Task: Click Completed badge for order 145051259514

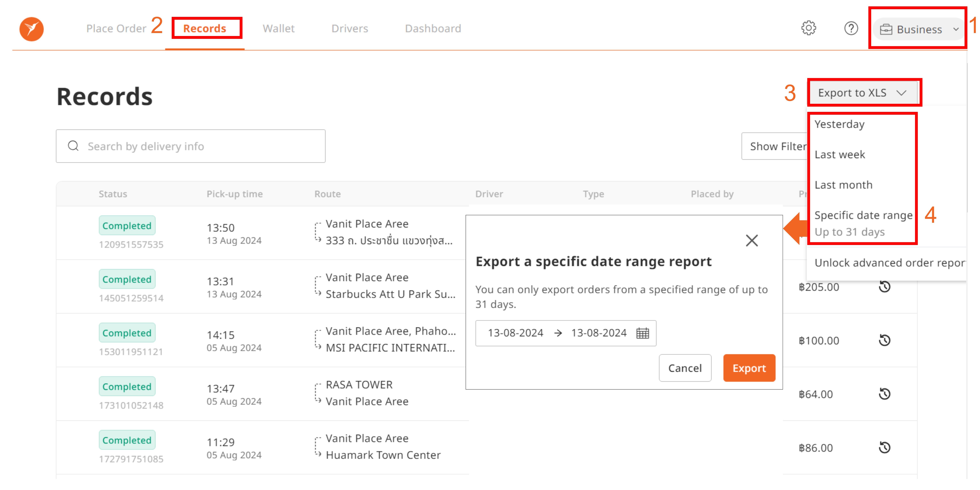Action: pyautogui.click(x=127, y=279)
